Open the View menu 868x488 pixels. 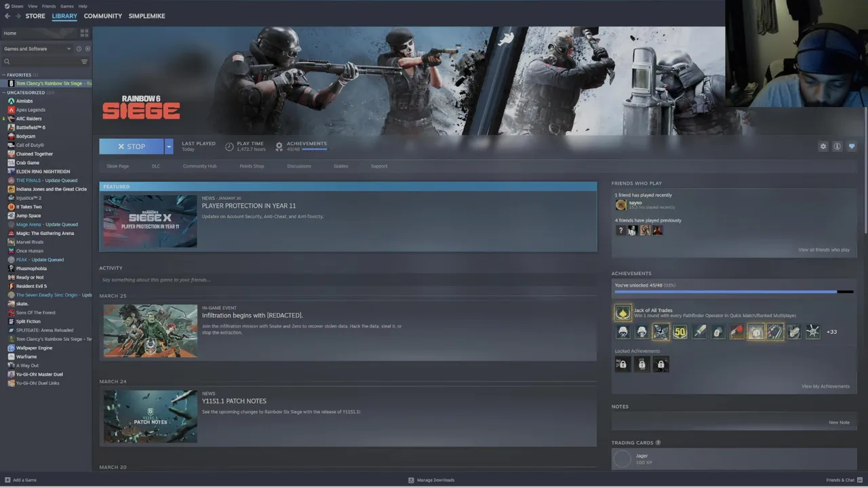[x=33, y=6]
